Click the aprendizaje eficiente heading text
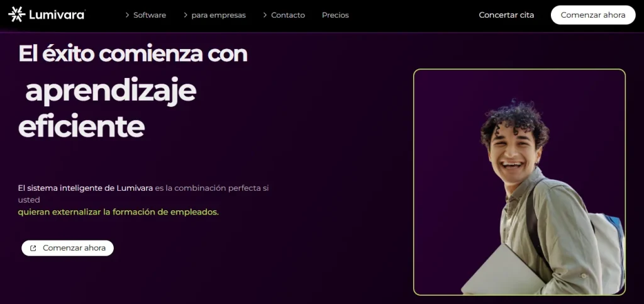 pyautogui.click(x=107, y=108)
